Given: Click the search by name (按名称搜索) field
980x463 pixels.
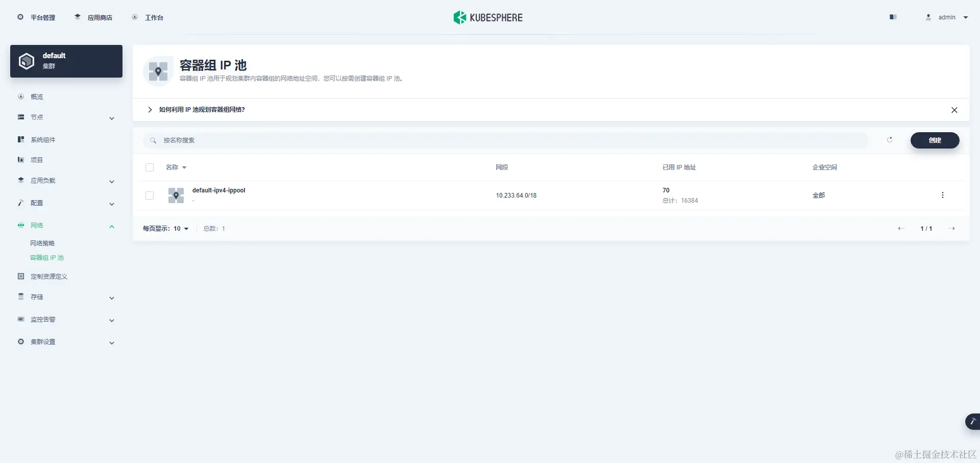Looking at the screenshot, I should (506, 140).
